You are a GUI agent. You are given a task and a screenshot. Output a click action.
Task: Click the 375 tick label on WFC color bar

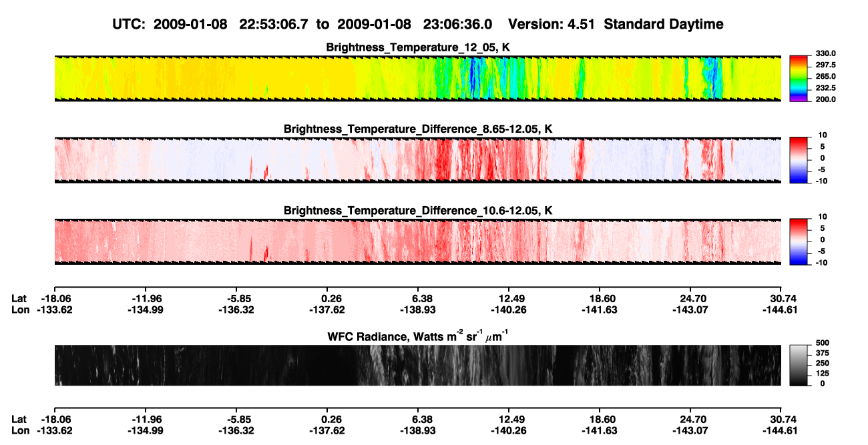click(823, 353)
